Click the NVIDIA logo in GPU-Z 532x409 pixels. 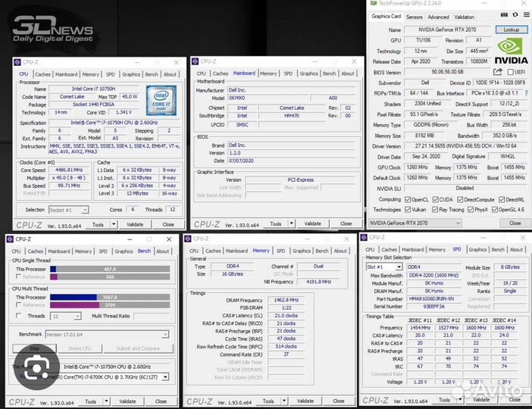coord(511,51)
